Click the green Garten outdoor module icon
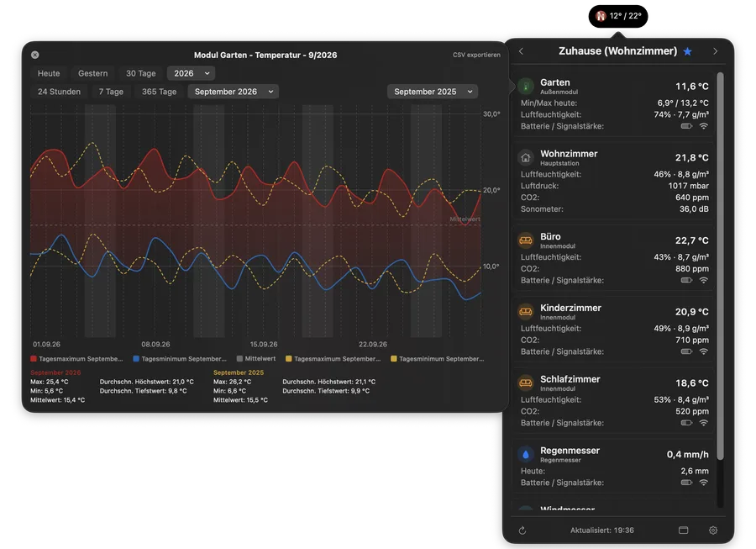This screenshot has width=756, height=549. point(526,87)
